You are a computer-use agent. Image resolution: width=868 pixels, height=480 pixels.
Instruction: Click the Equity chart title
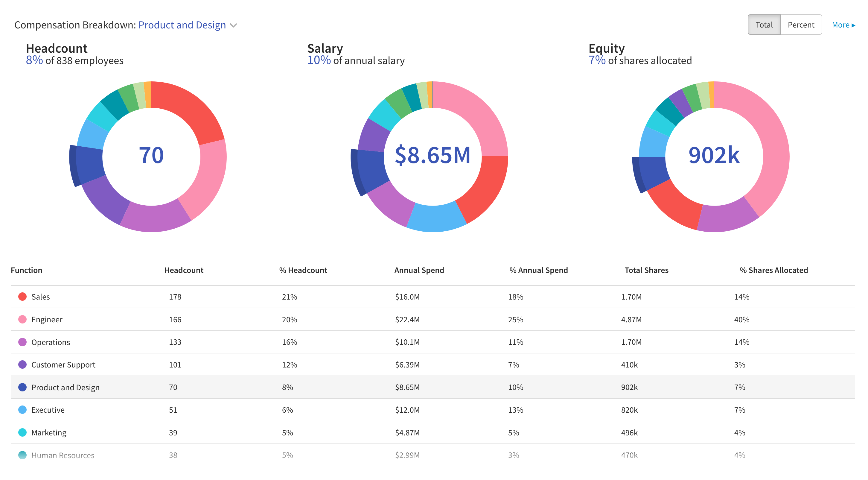pos(606,48)
